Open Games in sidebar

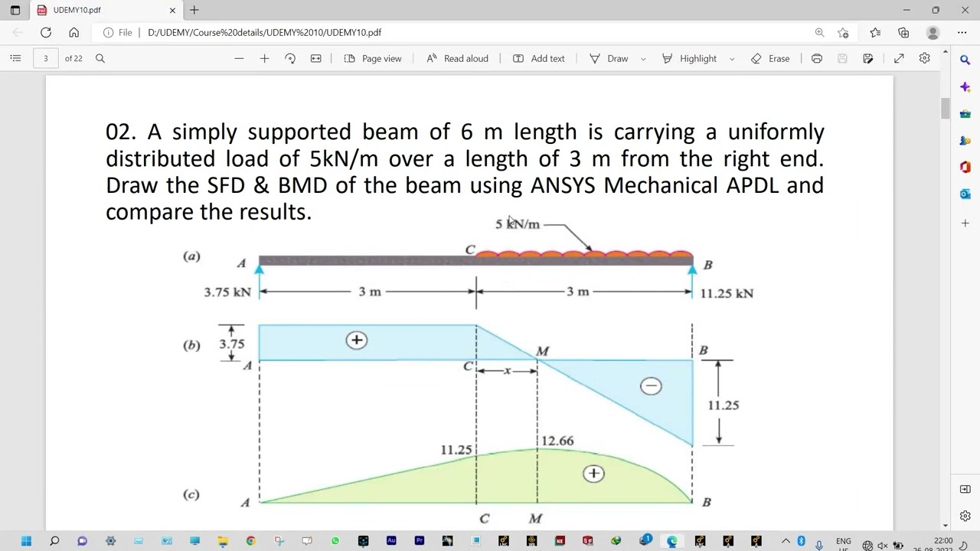click(965, 141)
